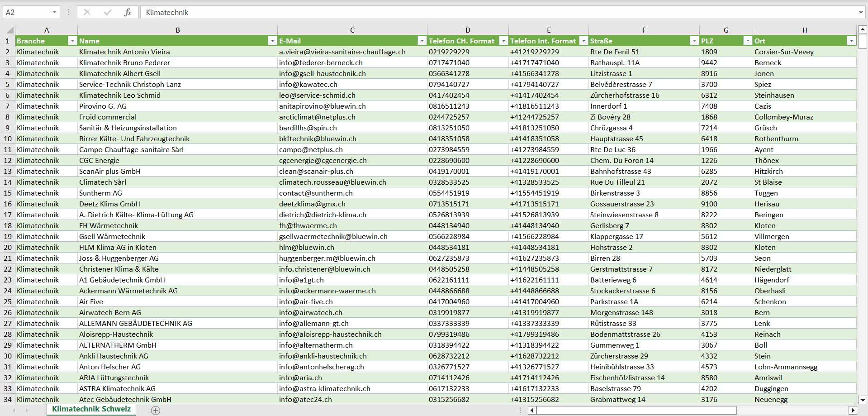This screenshot has height=416, width=868.
Task: Click vertical scrollbar down arrow
Action: tap(863, 400)
